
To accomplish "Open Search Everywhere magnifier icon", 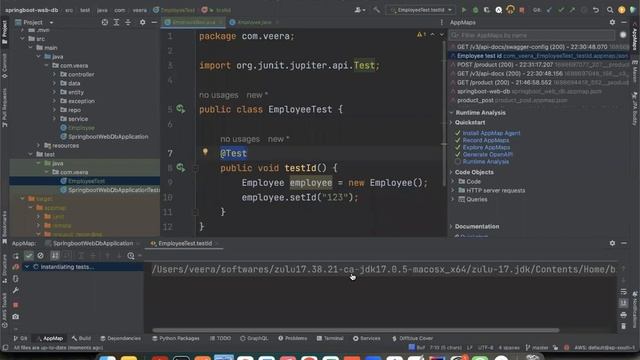I will (x=610, y=10).
